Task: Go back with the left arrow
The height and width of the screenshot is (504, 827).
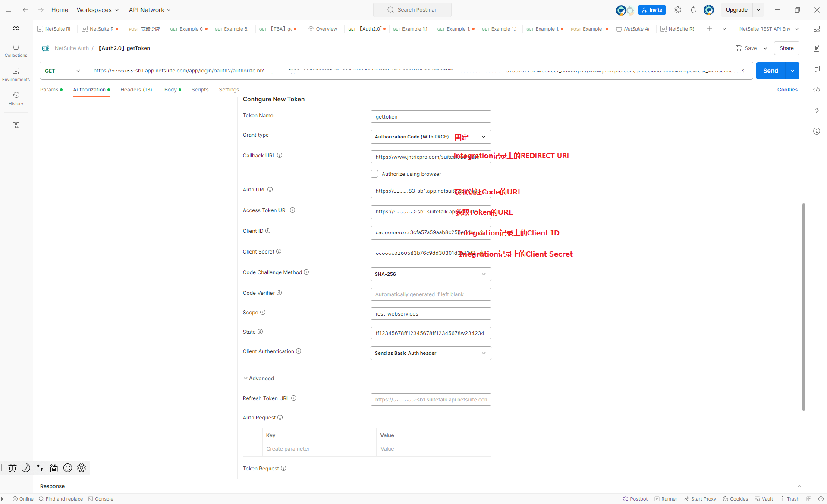Action: 25,10
